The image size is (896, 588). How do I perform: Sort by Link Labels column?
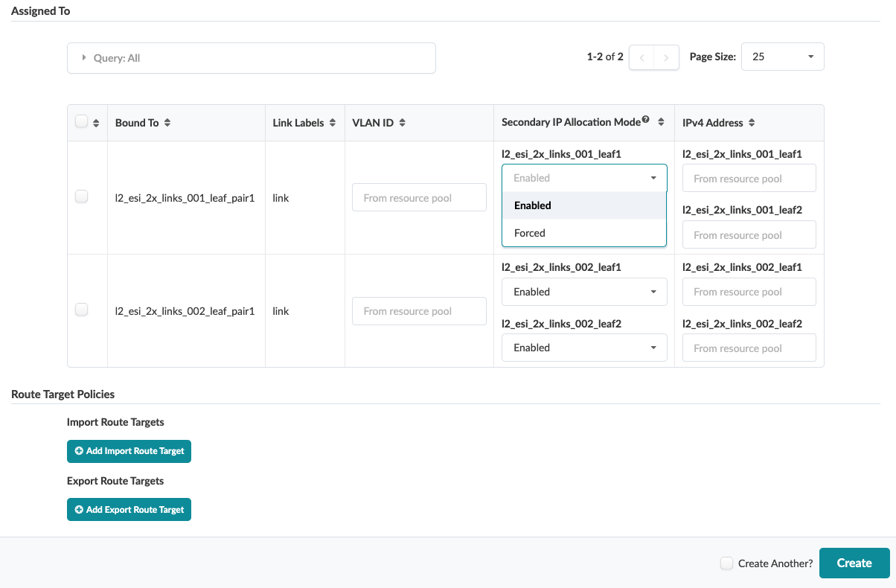click(x=330, y=123)
